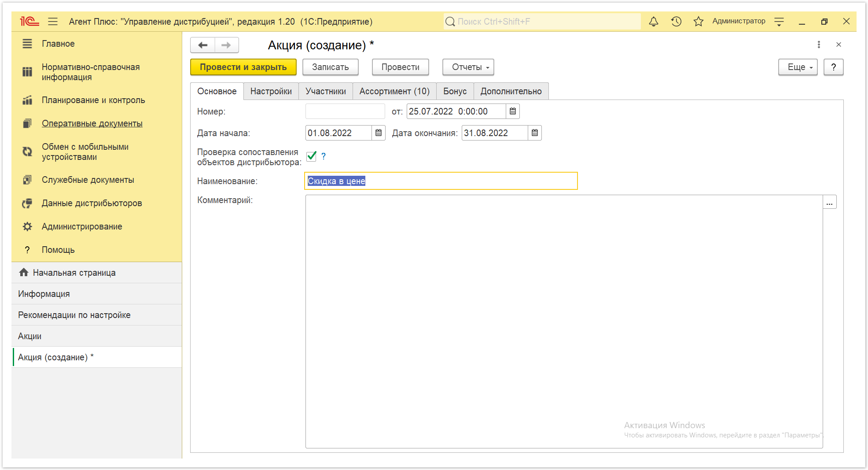The image size is (868, 470).
Task: Open favorites star icon
Action: pyautogui.click(x=698, y=21)
